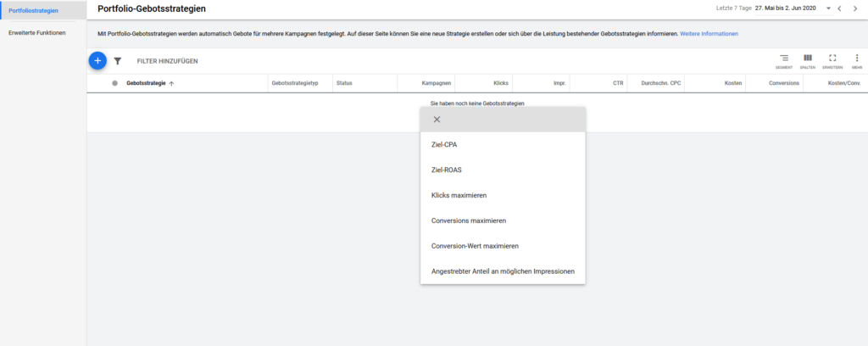
Task: Select Ziel-CPA from the strategy list
Action: coord(446,144)
